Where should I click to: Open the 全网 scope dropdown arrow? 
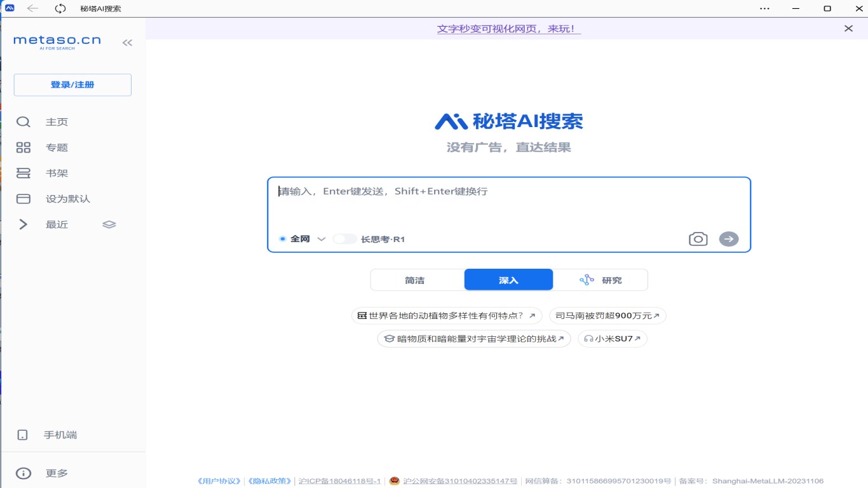(x=321, y=239)
